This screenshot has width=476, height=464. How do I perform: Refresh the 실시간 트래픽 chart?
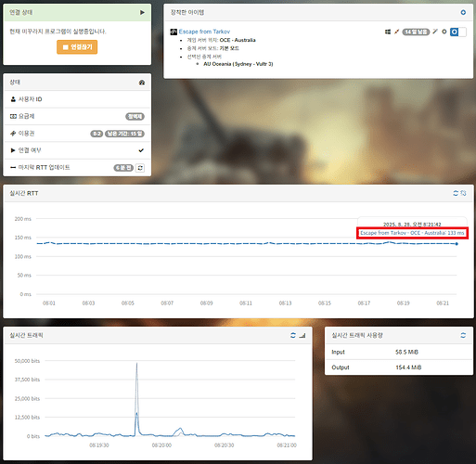[x=293, y=335]
